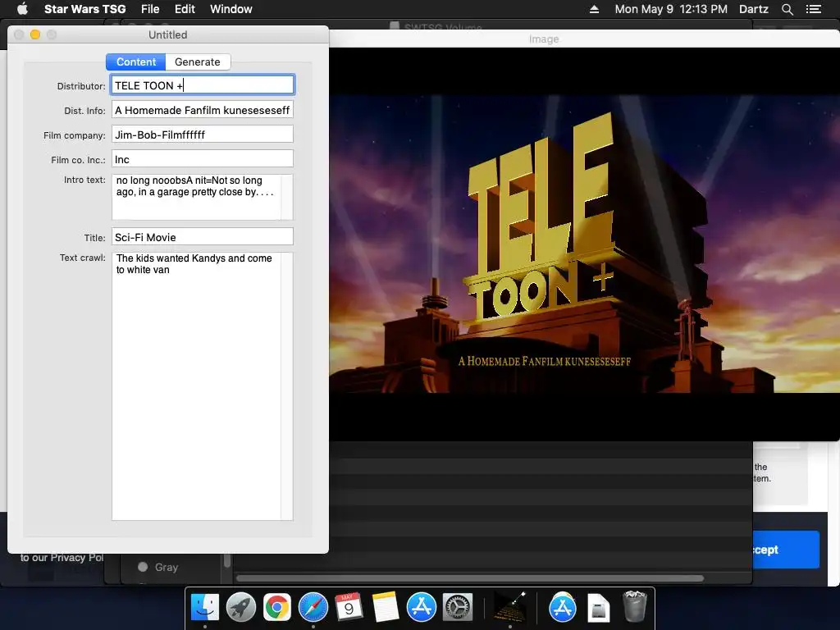Click the Intro text area scrollbar

pyautogui.click(x=287, y=197)
